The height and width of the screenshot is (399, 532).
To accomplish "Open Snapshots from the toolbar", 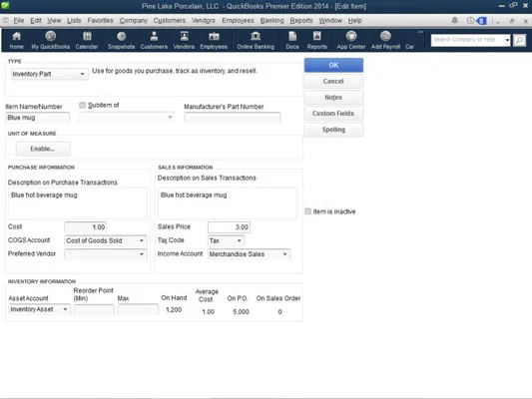I will tap(121, 40).
